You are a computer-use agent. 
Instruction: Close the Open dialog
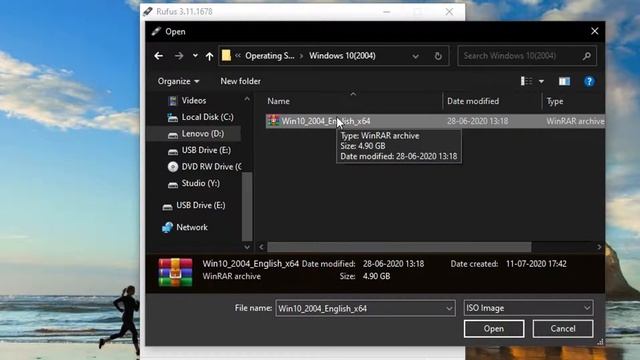pos(595,31)
